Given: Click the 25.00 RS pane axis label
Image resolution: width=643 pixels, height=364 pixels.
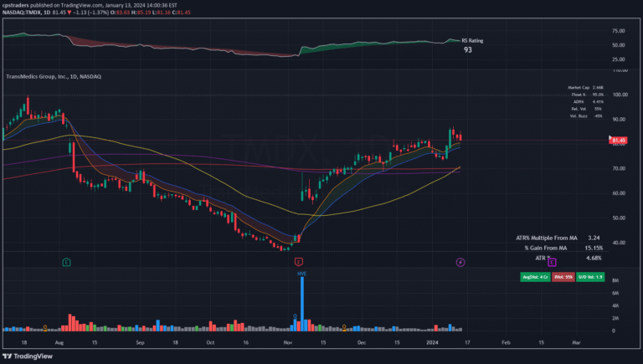Looking at the screenshot, I should (x=619, y=59).
